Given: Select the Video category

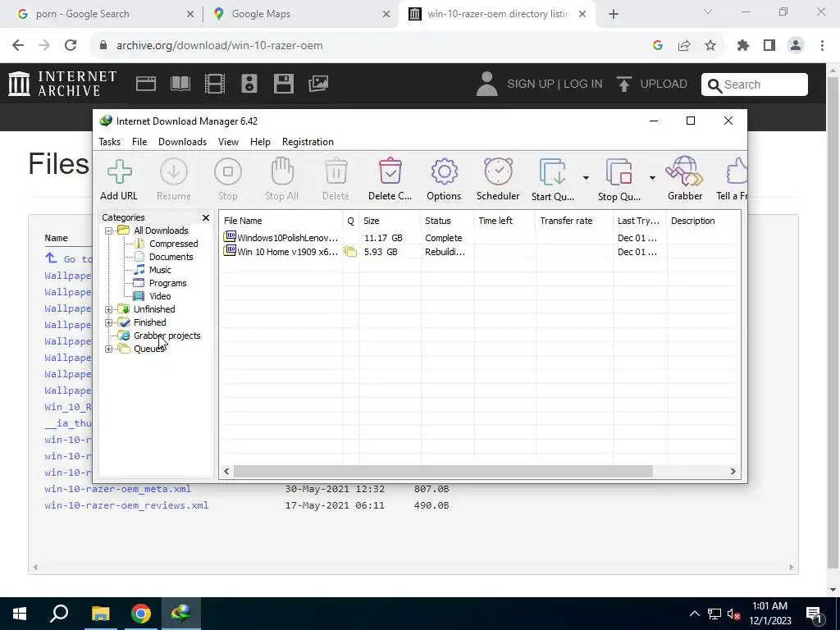Looking at the screenshot, I should [x=160, y=296].
